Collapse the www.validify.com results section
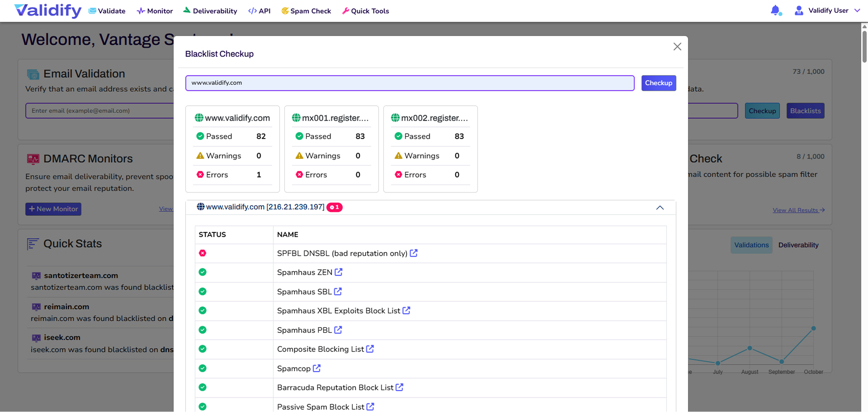Image resolution: width=868 pixels, height=412 pixels. click(660, 207)
